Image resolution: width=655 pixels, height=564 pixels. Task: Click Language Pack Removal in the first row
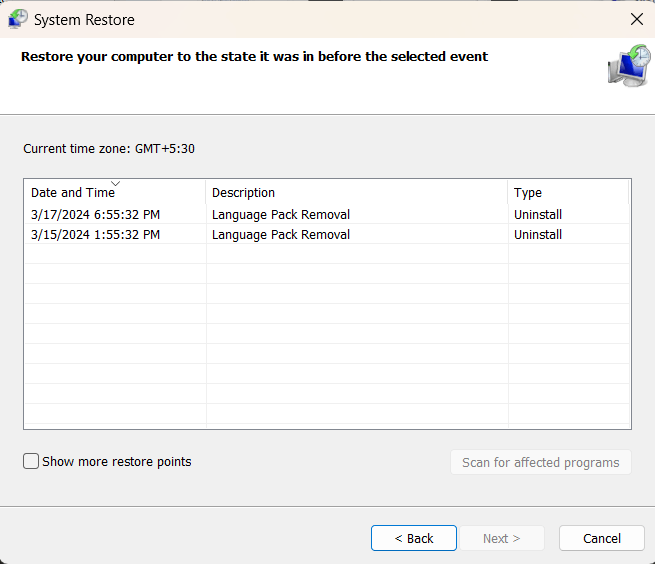[281, 215]
